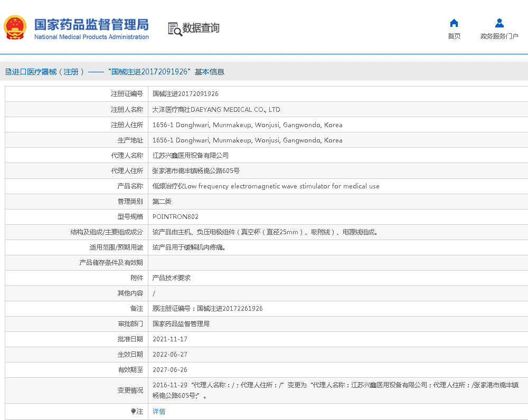The image size is (528, 420).
Task: Click the small icon before 进口医疗器械 heading
Action: [x=8, y=72]
